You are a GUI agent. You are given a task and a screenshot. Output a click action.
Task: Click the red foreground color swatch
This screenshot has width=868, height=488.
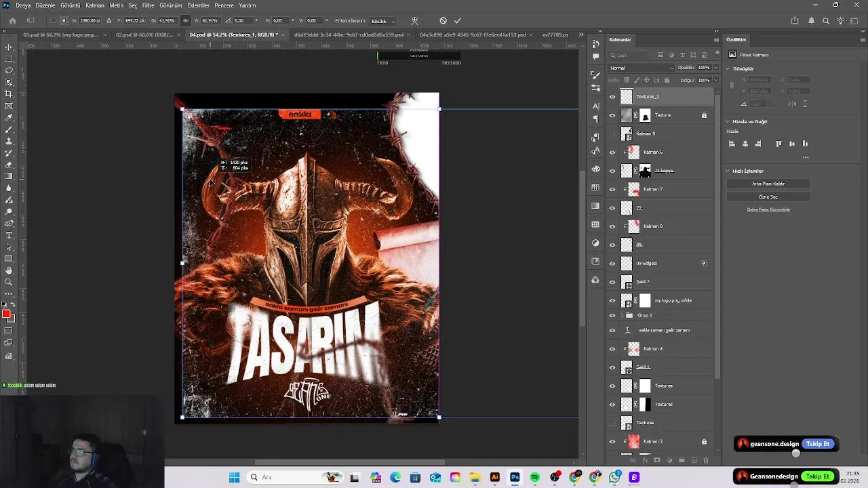[6, 314]
